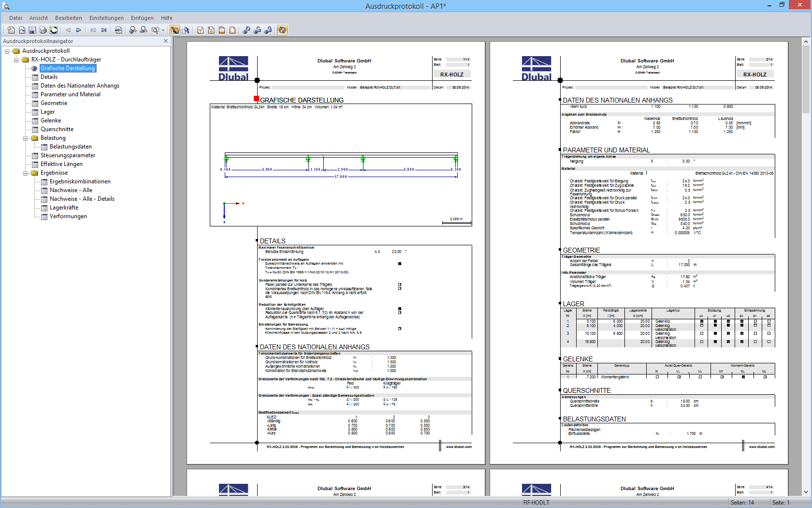Toggle Torsionsmoment an Auflagern checkbox
This screenshot has height=508, width=812.
click(x=400, y=264)
